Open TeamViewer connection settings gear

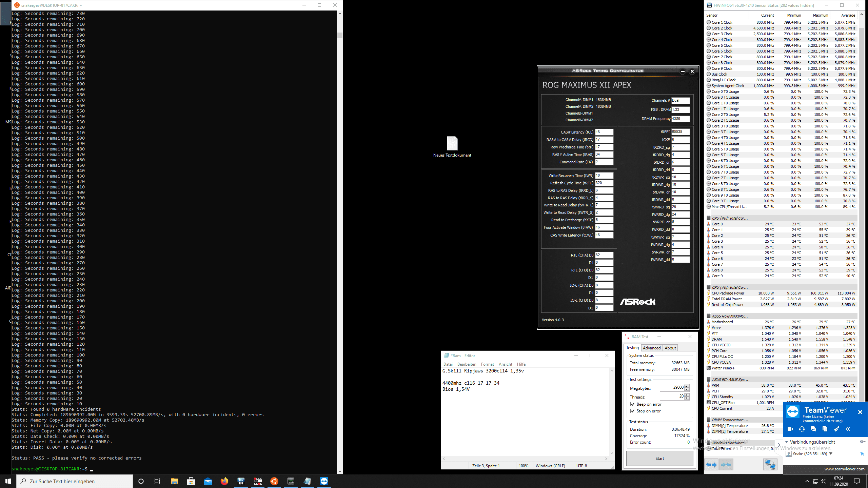(x=863, y=442)
